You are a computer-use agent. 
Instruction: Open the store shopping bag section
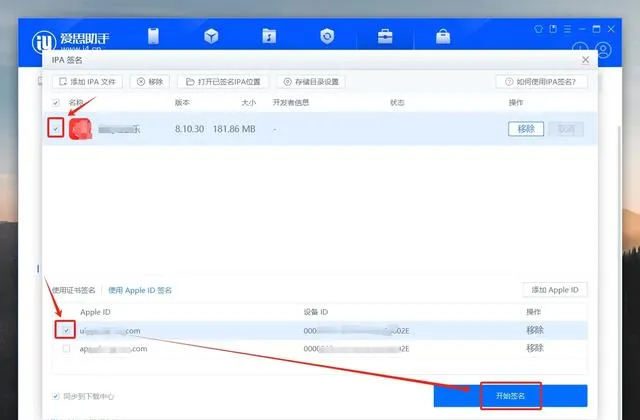pos(443,36)
